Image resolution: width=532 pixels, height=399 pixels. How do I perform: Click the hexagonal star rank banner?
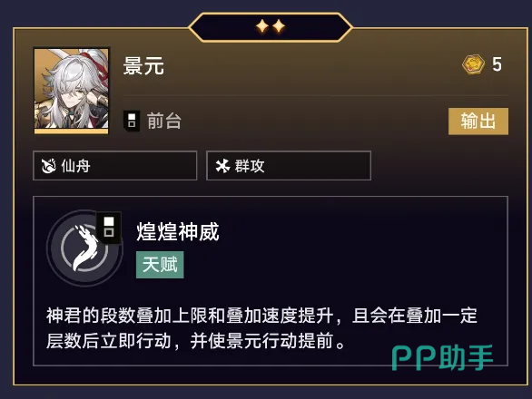click(271, 27)
